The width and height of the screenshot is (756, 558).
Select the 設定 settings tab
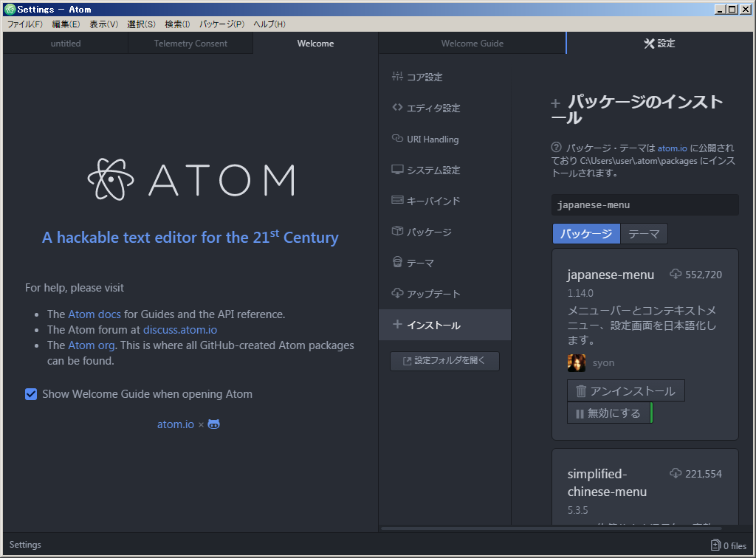point(659,44)
